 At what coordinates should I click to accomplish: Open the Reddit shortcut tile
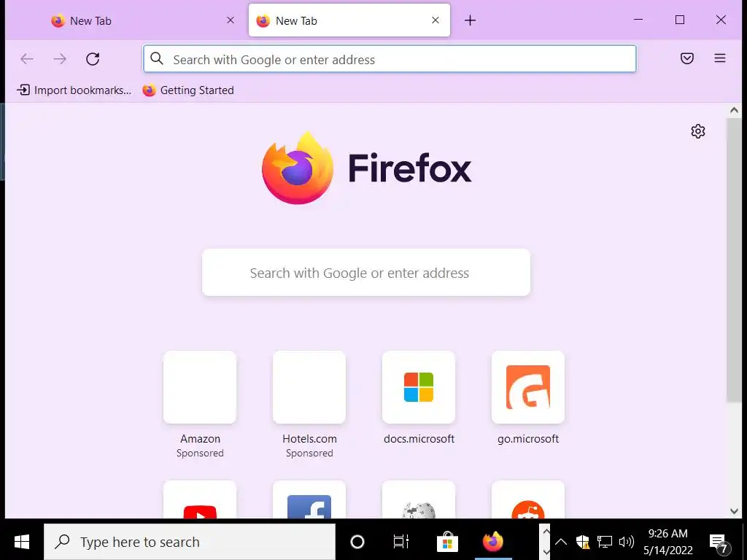click(528, 499)
